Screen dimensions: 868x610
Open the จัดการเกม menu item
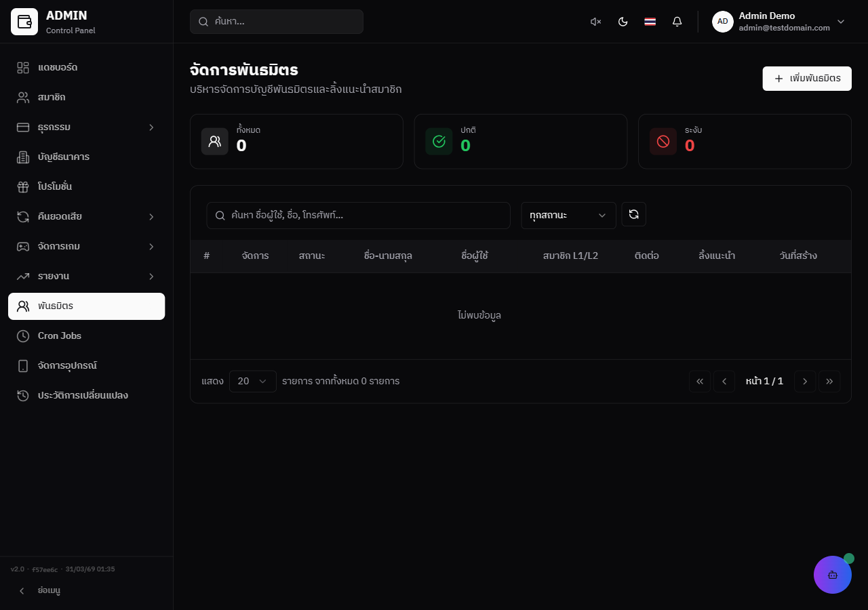click(x=86, y=247)
